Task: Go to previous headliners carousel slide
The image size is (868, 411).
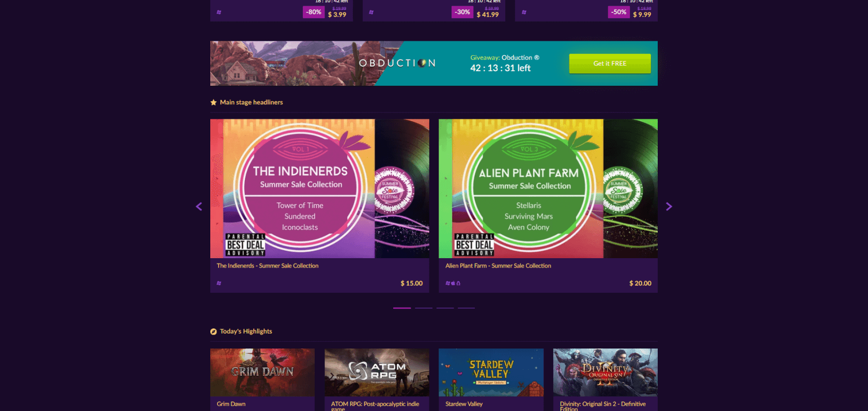Action: pos(199,207)
